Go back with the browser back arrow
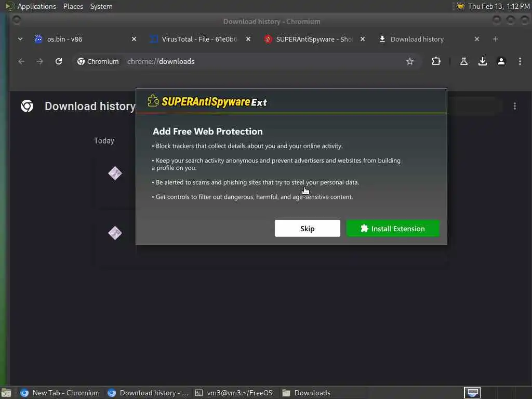532x399 pixels. pyautogui.click(x=21, y=61)
